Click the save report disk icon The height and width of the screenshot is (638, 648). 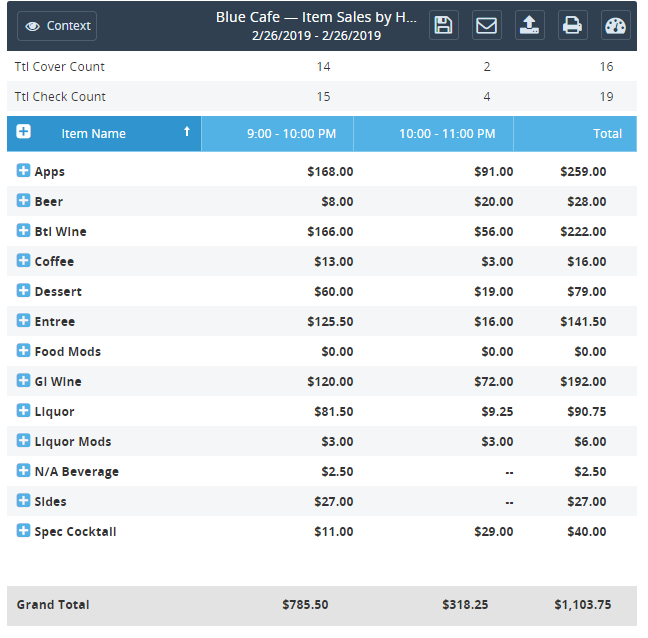tap(444, 26)
